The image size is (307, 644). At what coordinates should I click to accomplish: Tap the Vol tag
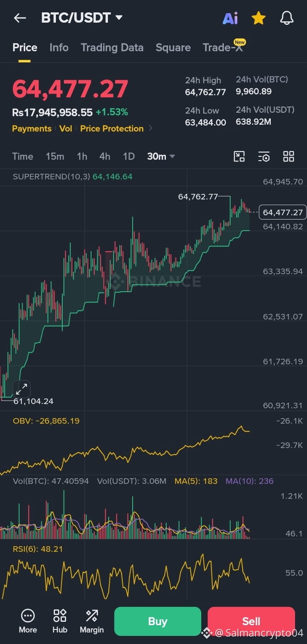[x=66, y=129]
